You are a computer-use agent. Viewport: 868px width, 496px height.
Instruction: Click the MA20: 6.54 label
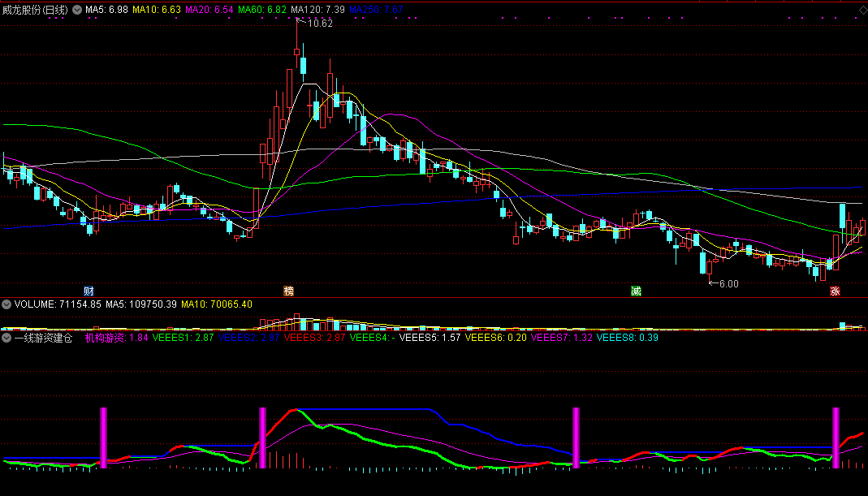[209, 10]
